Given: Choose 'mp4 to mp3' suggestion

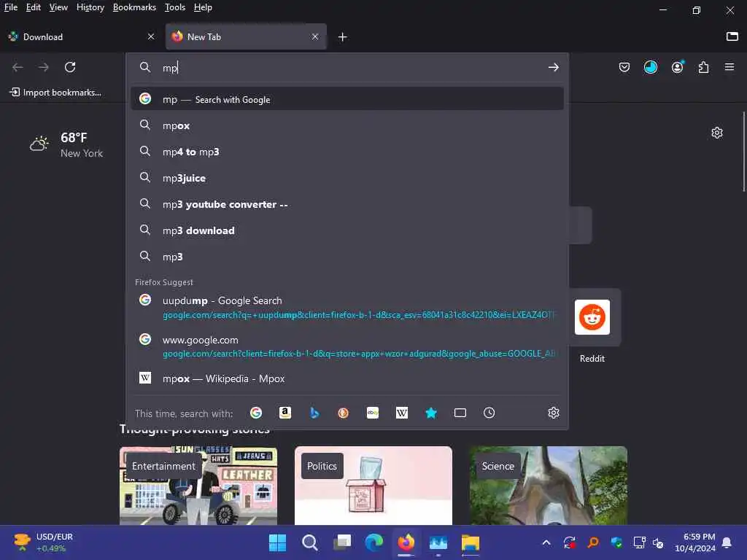Looking at the screenshot, I should tap(347, 152).
